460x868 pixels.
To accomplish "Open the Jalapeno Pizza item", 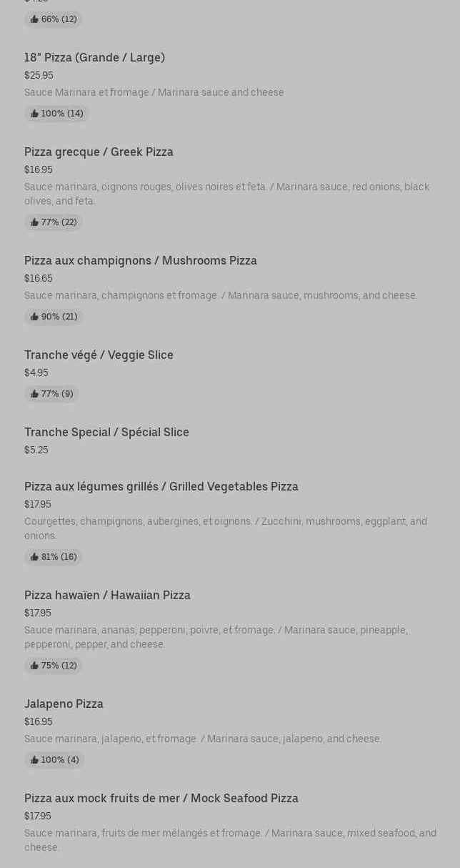I will (64, 704).
